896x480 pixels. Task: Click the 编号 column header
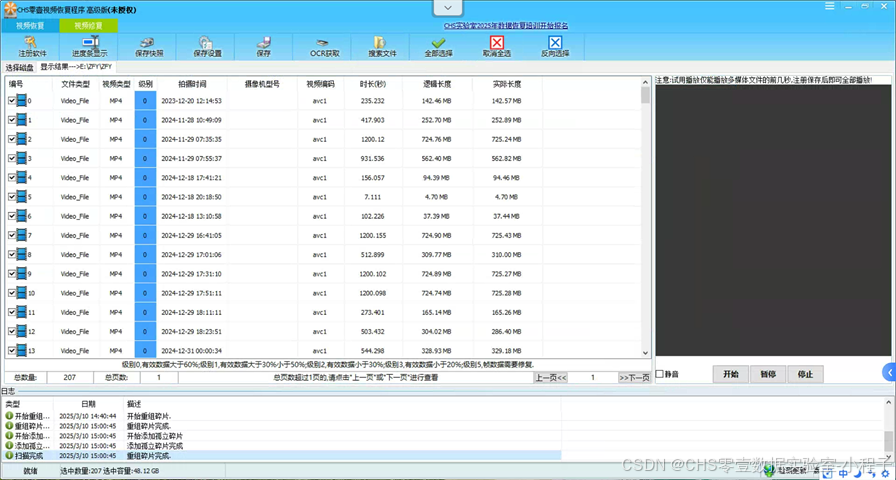[x=15, y=84]
